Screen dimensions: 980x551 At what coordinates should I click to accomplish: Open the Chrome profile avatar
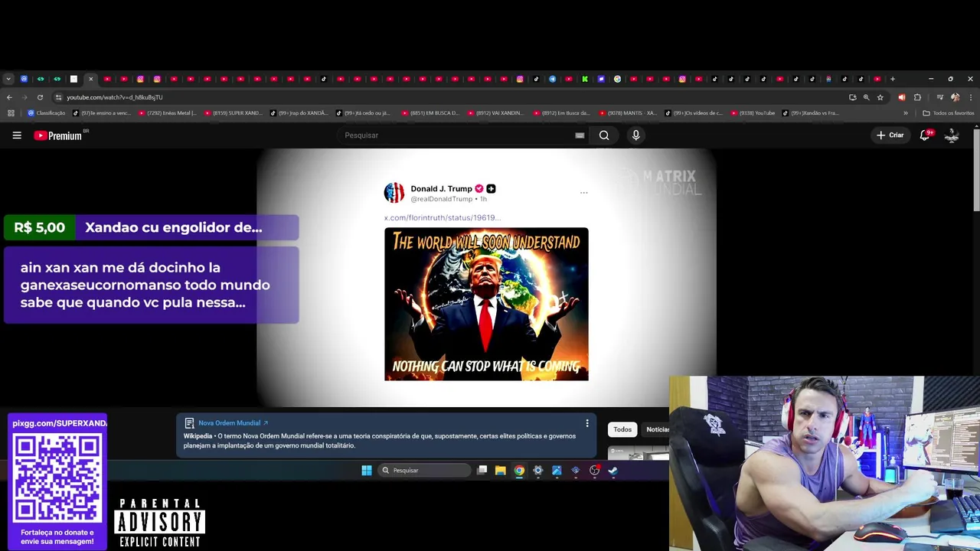coord(955,97)
